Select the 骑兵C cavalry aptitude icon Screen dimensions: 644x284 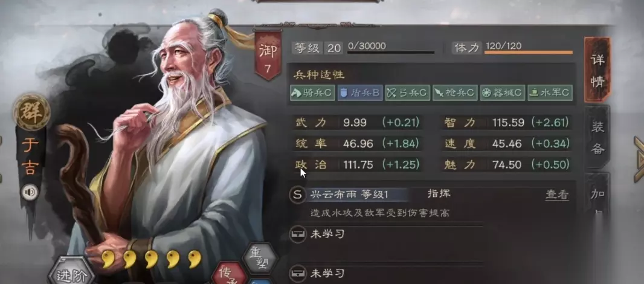click(x=312, y=93)
